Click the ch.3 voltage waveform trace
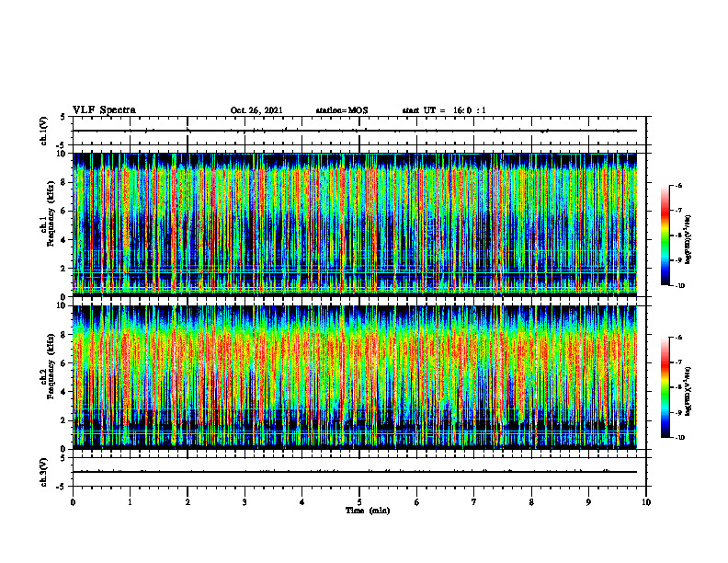Viewport: 728px width, 563px height. [x=355, y=472]
